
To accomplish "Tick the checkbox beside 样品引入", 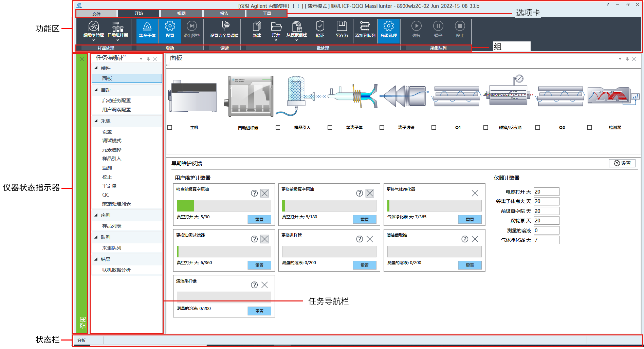I will (278, 128).
